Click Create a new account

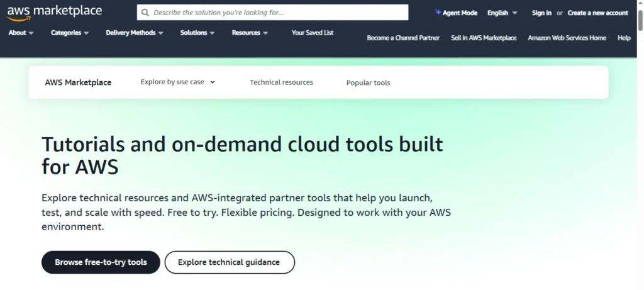pos(597,13)
